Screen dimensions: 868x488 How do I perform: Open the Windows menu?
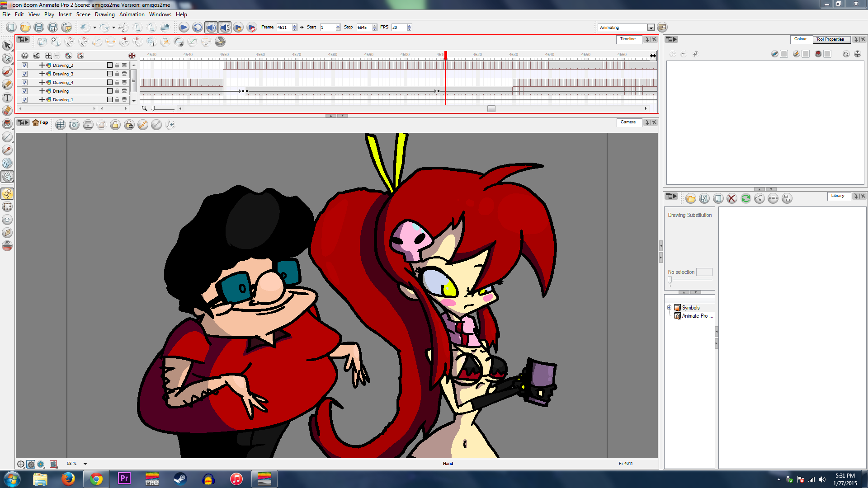point(160,14)
